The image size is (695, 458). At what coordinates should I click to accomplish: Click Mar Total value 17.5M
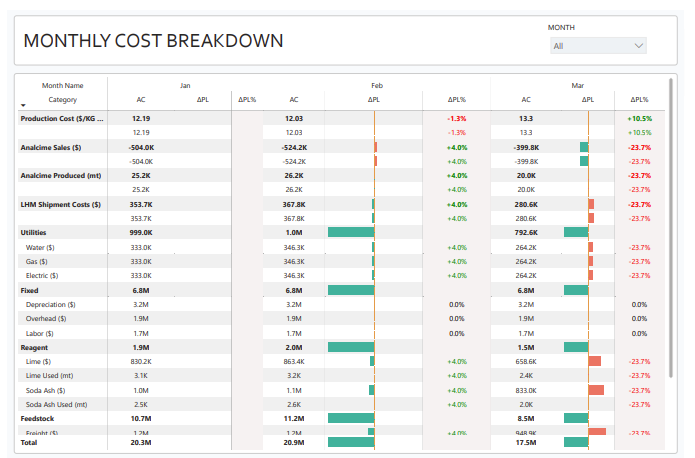(526, 442)
